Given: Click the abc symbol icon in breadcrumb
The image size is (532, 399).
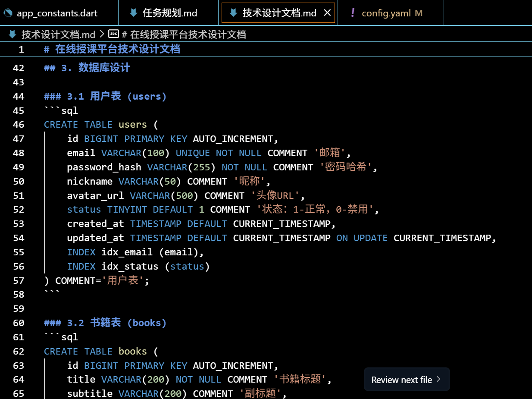Looking at the screenshot, I should tap(114, 35).
